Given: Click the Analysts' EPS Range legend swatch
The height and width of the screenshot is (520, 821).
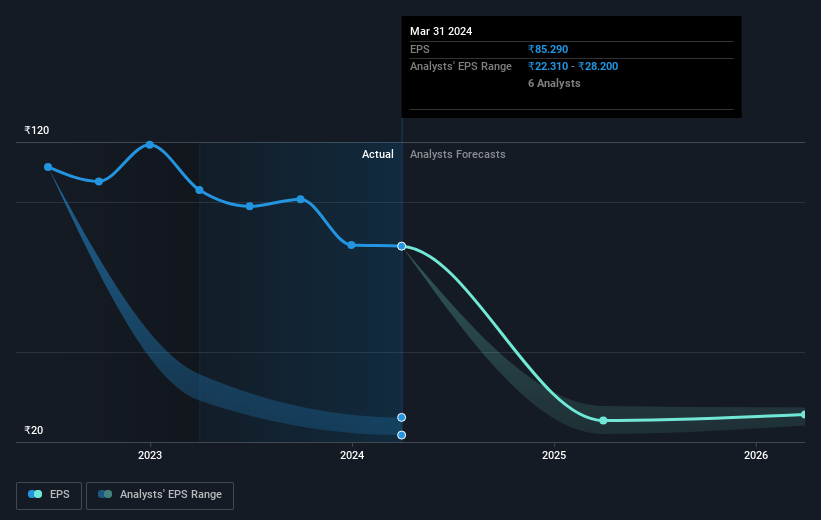Looking at the screenshot, I should click(105, 494).
